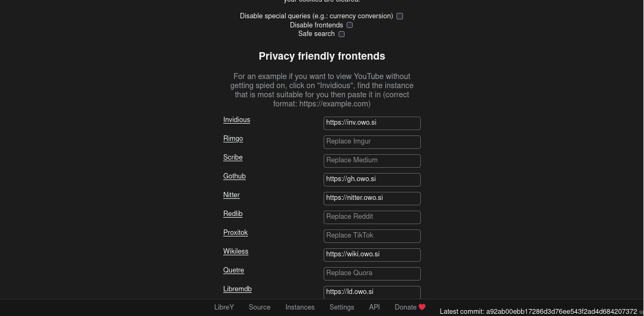This screenshot has height=316, width=644.
Task: Visit the Nitter link
Action: tap(231, 195)
